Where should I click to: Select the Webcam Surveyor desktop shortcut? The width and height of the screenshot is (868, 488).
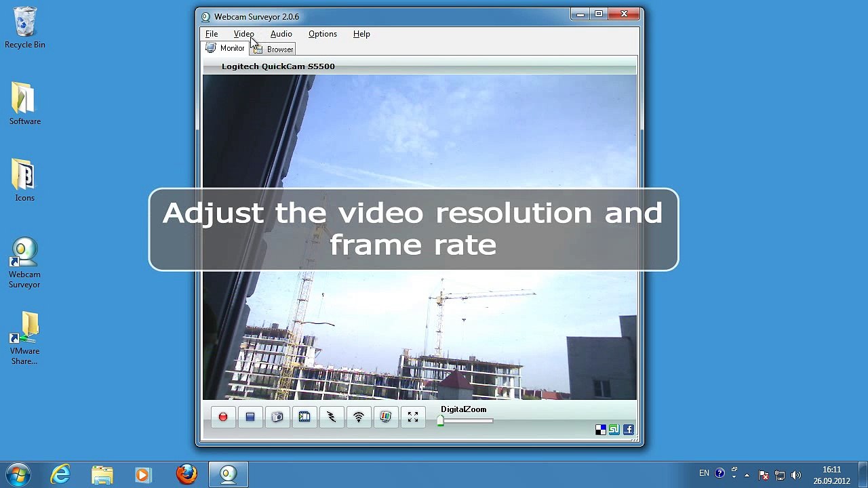(x=24, y=263)
